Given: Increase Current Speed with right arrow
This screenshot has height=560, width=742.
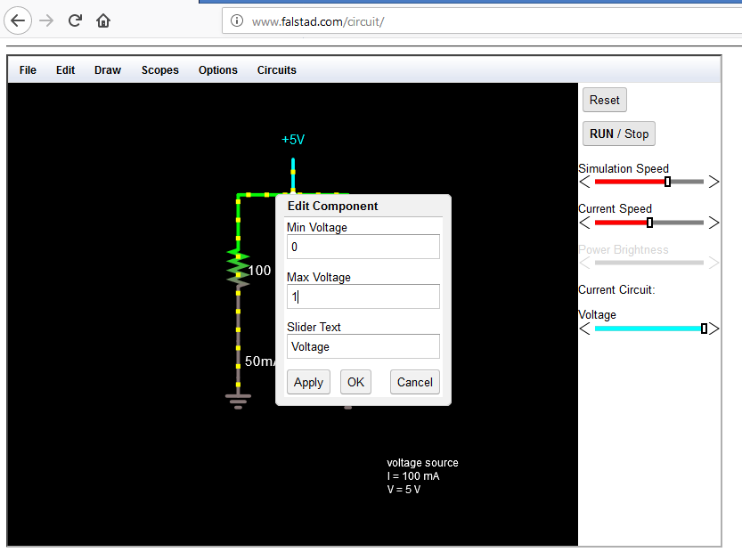Looking at the screenshot, I should [713, 223].
